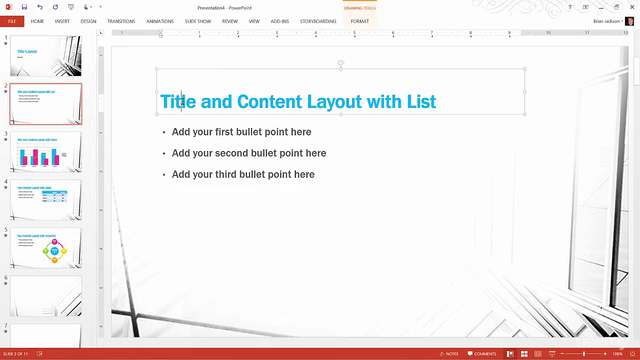Open the STORYBOARDING tab

(318, 21)
